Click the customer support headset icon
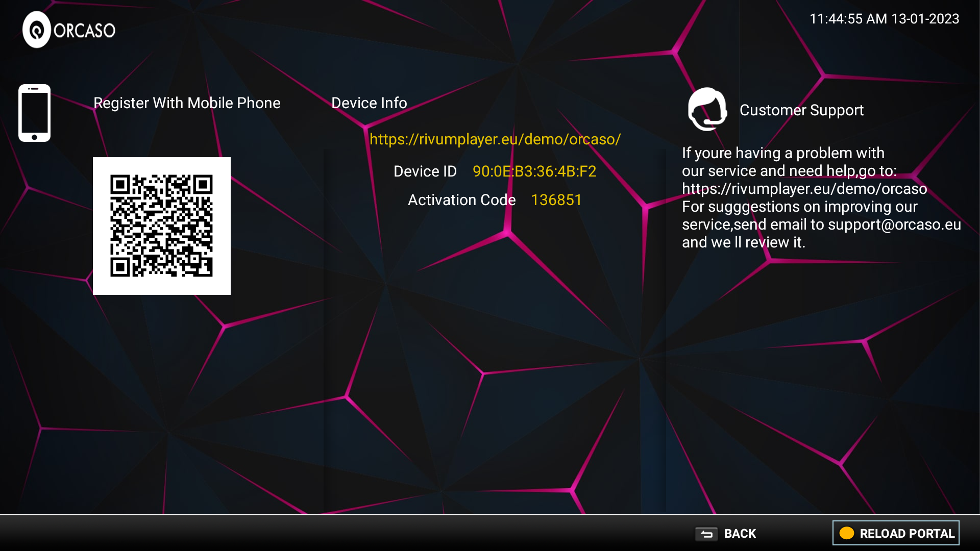This screenshot has height=551, width=980. 707,109
